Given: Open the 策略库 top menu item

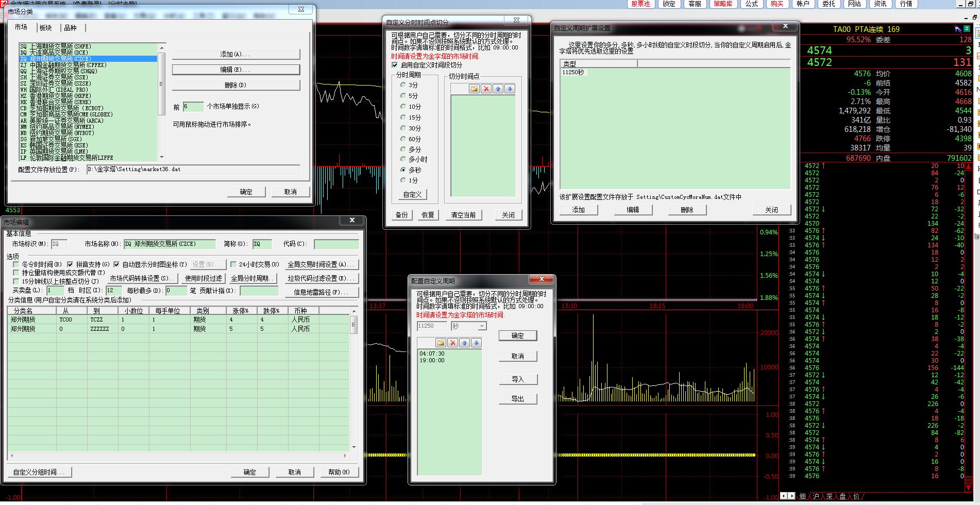Looking at the screenshot, I should pos(723,4).
